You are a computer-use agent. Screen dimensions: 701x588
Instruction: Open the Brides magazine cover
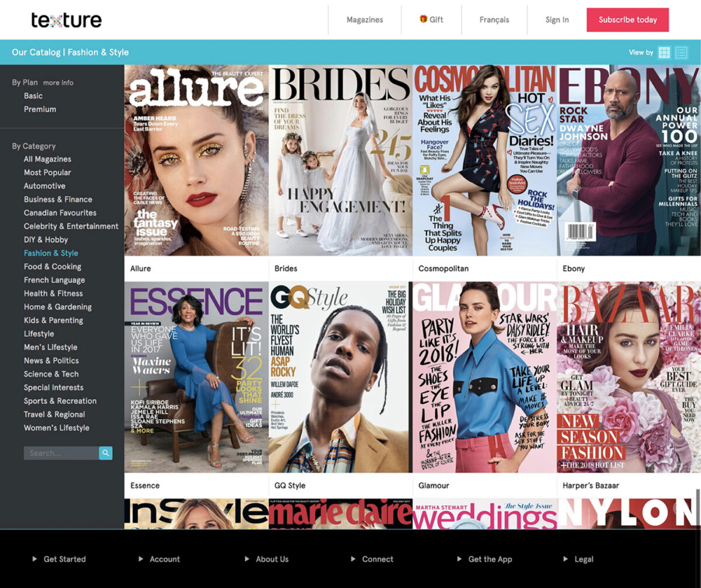(x=341, y=160)
